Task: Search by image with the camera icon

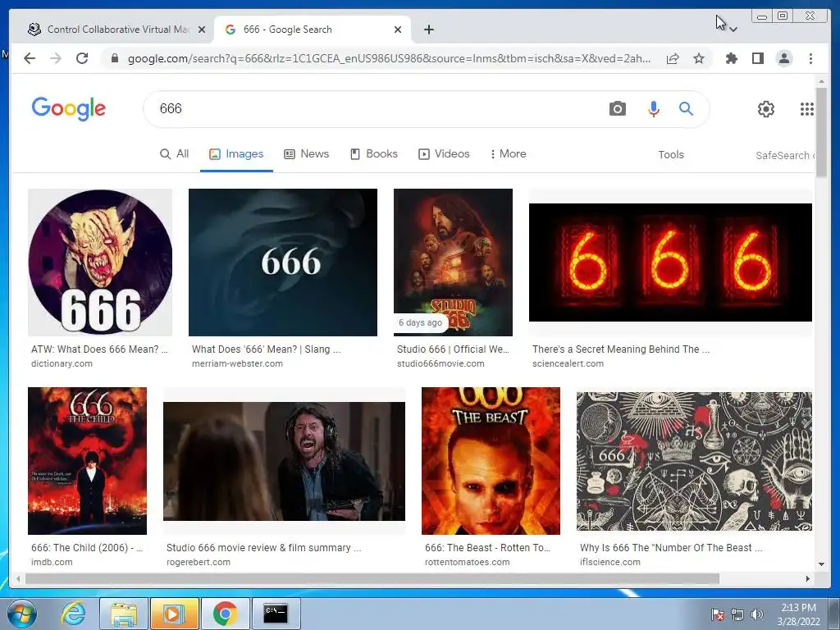Action: (x=617, y=109)
